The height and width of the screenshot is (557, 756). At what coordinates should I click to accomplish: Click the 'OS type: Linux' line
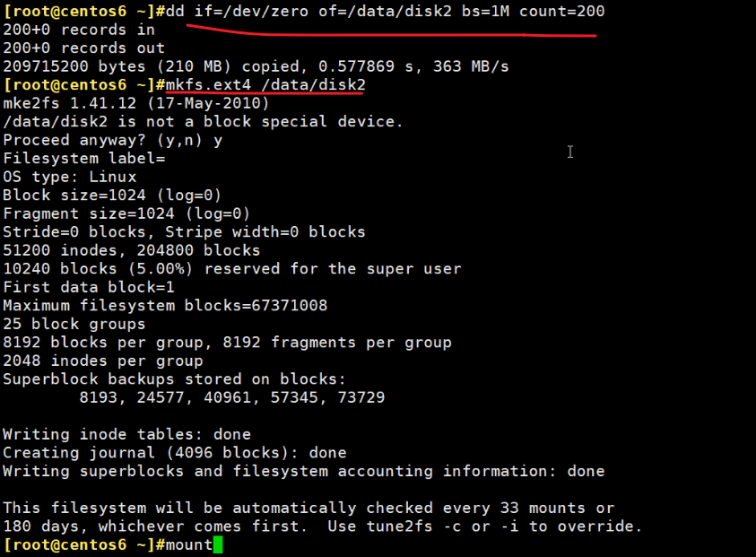coord(70,177)
